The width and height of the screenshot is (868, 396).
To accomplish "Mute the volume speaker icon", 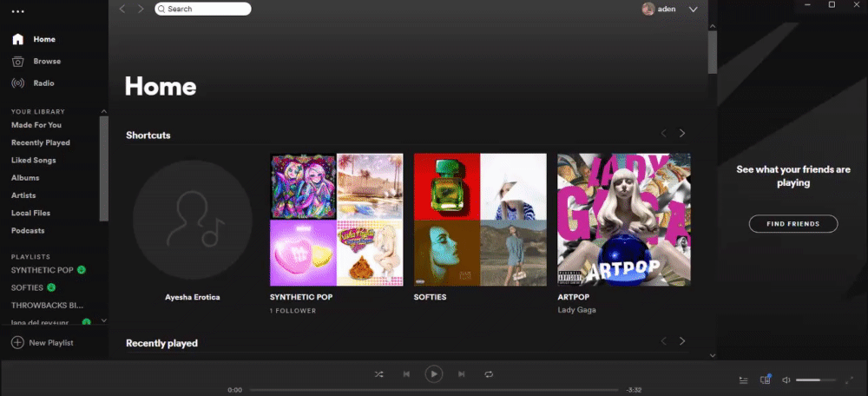I will point(786,380).
